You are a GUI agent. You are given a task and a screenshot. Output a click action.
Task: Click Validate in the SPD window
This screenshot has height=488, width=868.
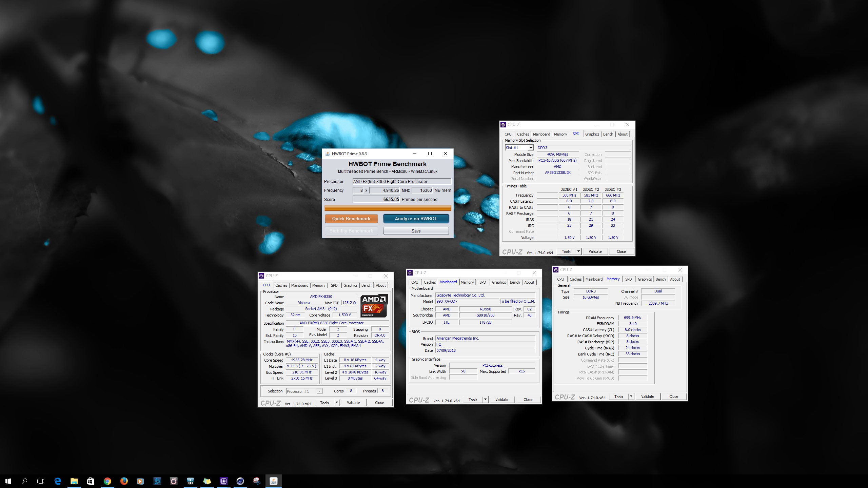click(x=595, y=251)
